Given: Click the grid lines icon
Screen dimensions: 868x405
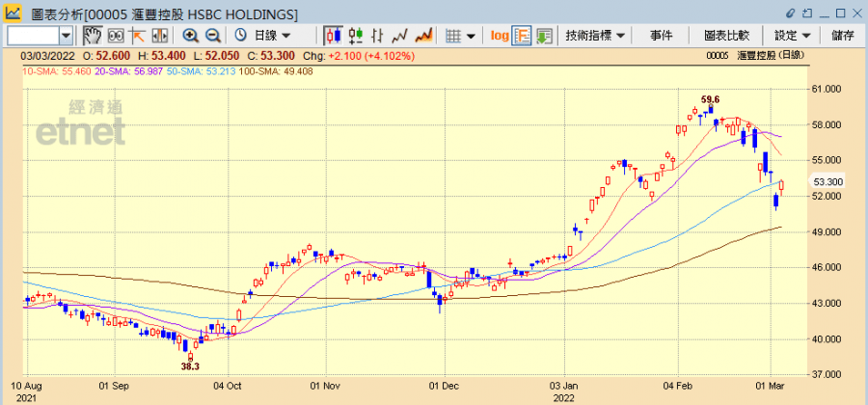Looking at the screenshot, I should coord(453,36).
